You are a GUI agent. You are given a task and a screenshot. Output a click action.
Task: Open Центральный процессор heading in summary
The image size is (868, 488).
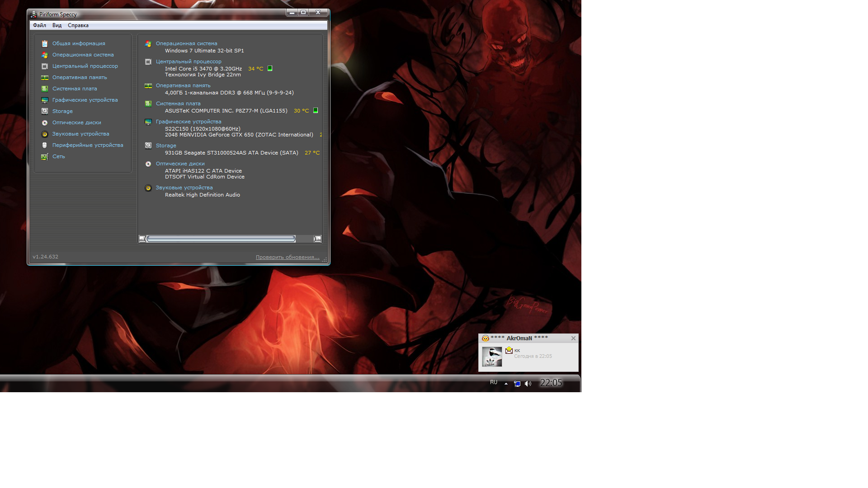tap(189, 61)
